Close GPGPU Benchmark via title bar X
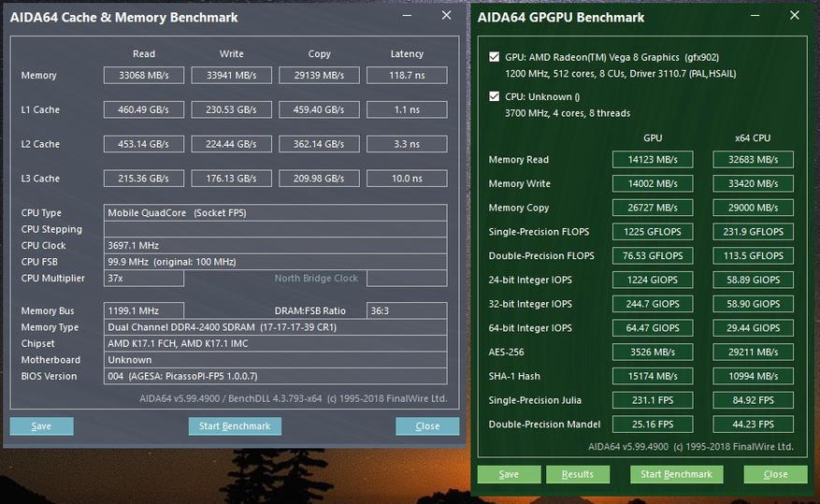820x504 pixels. tap(795, 16)
